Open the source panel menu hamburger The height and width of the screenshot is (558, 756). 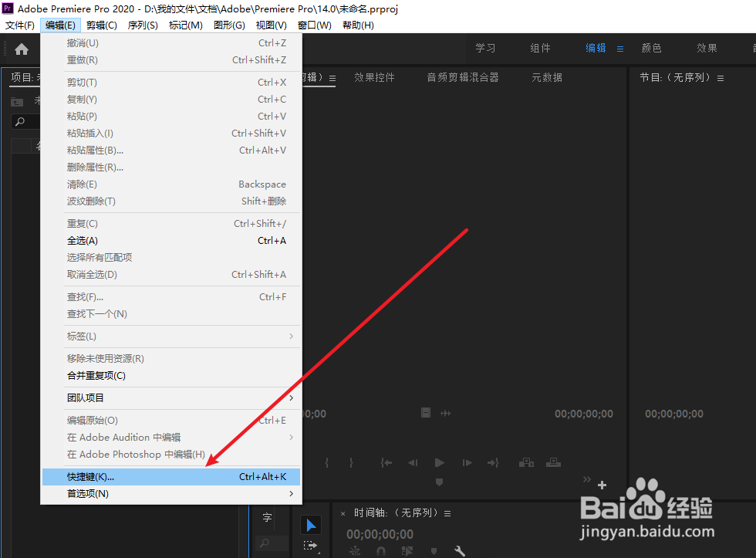pos(332,78)
